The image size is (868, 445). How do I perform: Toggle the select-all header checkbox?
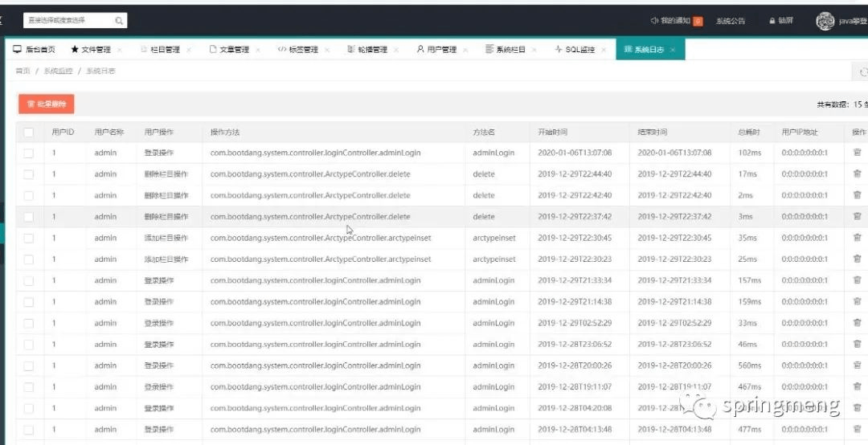pyautogui.click(x=28, y=133)
